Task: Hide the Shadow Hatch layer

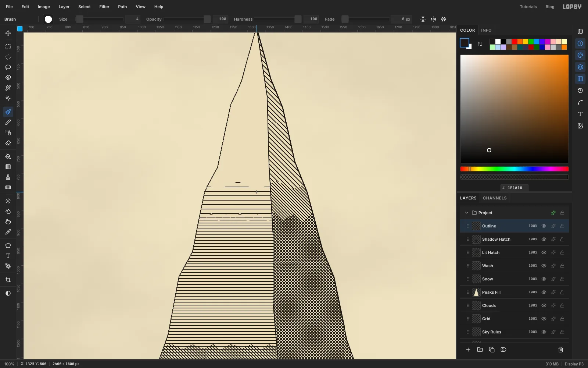Action: coord(544,239)
